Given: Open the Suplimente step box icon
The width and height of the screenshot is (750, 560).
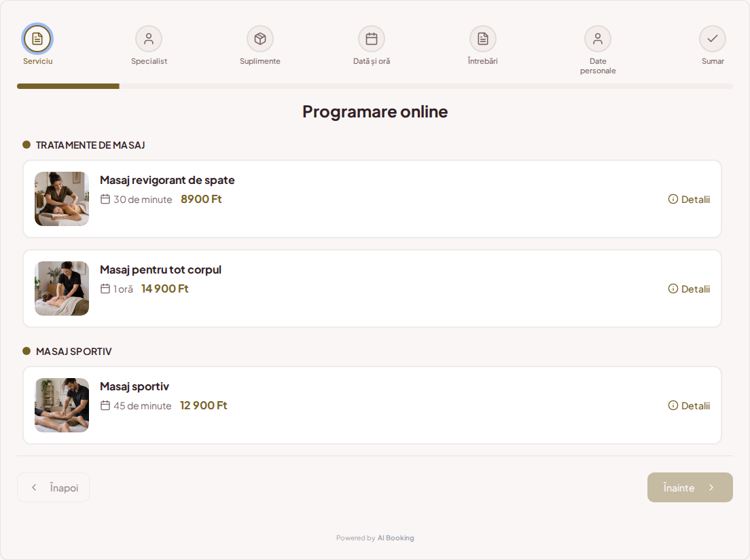Looking at the screenshot, I should [260, 39].
